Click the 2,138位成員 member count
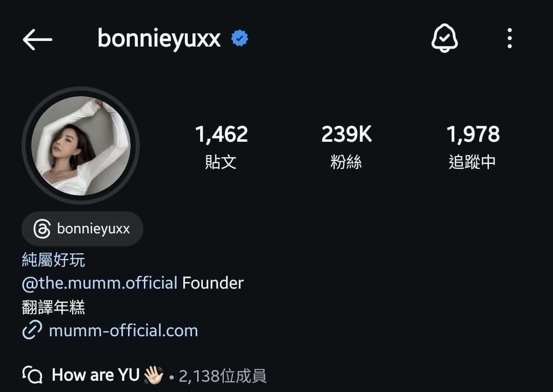The image size is (553, 392). 223,376
